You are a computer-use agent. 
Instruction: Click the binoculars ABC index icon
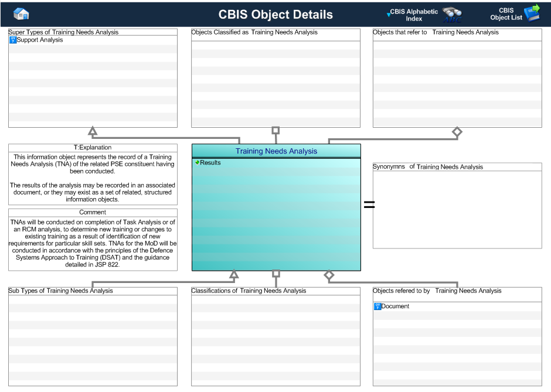452,15
